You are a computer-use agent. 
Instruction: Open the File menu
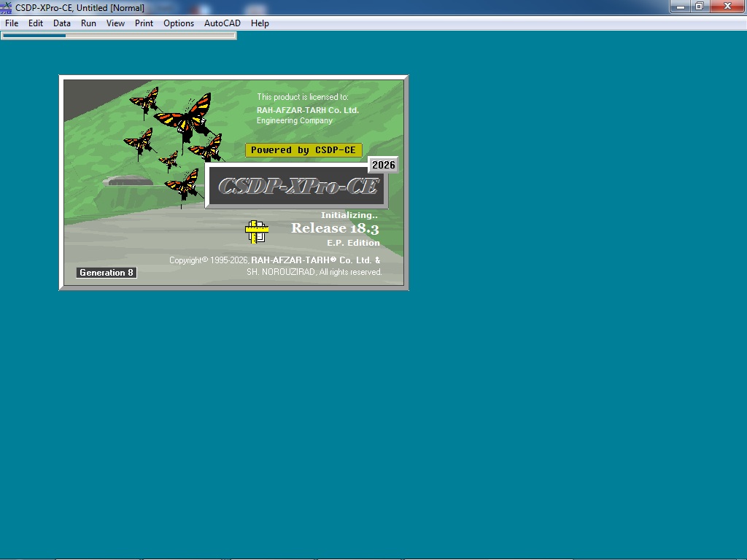coord(12,23)
